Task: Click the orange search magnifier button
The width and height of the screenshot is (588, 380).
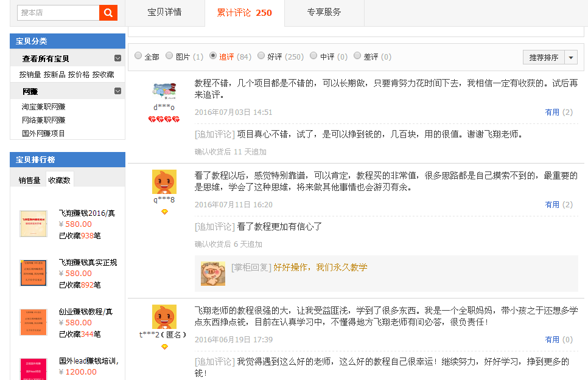Action: tap(108, 13)
